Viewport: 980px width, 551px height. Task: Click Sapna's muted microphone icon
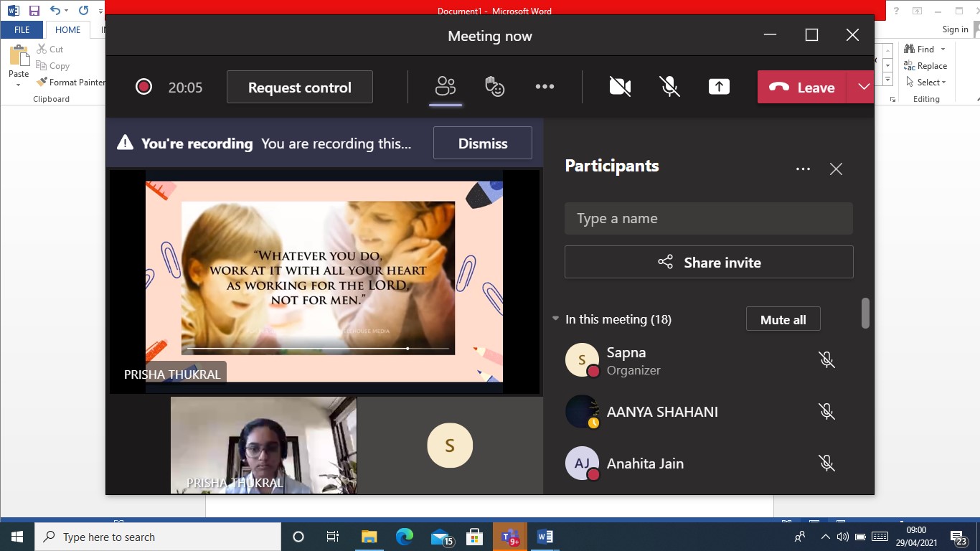click(826, 360)
